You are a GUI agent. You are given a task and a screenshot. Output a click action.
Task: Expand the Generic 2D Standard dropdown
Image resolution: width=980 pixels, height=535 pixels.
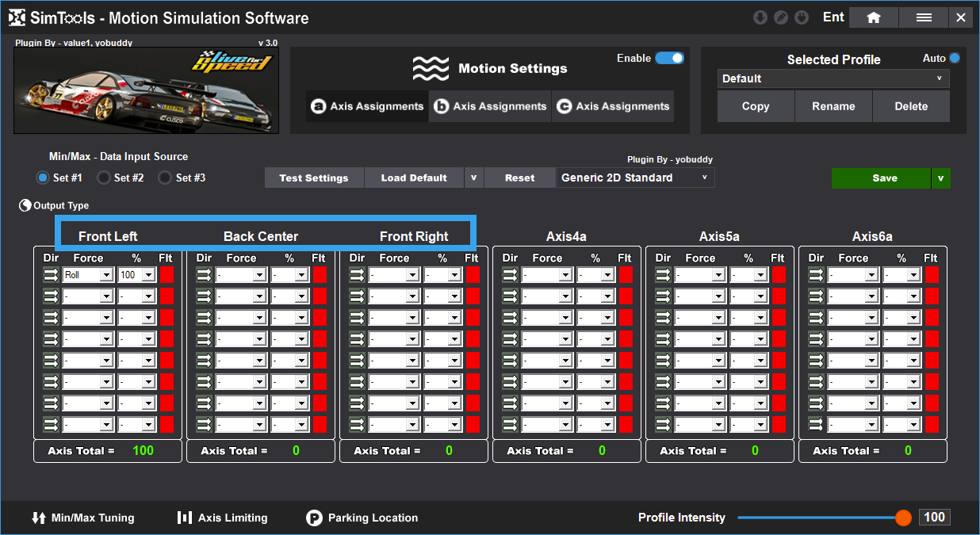coord(635,178)
